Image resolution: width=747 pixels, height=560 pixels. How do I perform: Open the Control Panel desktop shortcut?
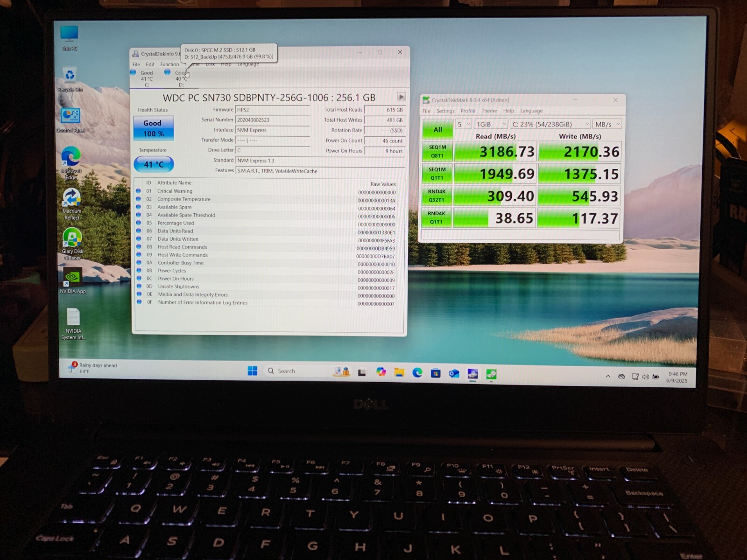[x=70, y=120]
